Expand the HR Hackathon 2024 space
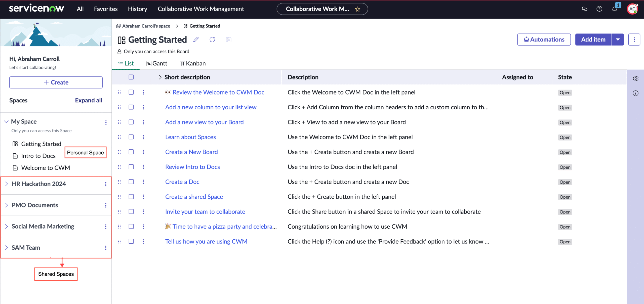644x304 pixels. pos(7,184)
